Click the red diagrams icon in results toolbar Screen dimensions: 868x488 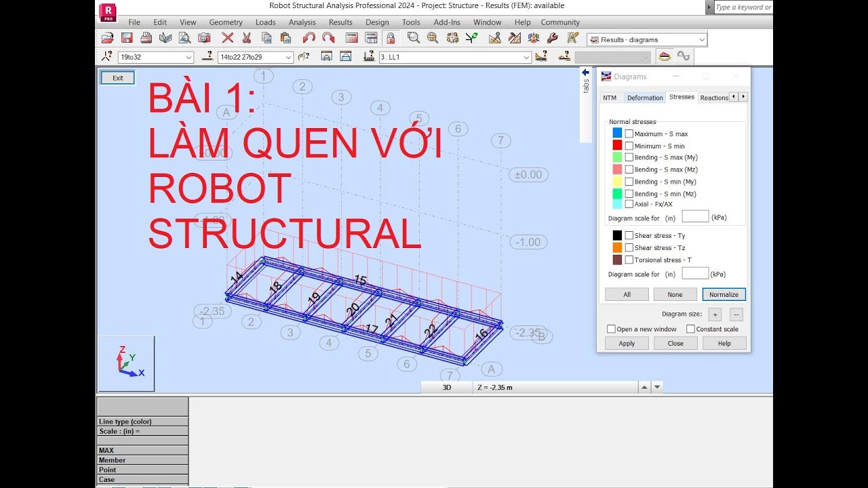pyautogui.click(x=665, y=57)
